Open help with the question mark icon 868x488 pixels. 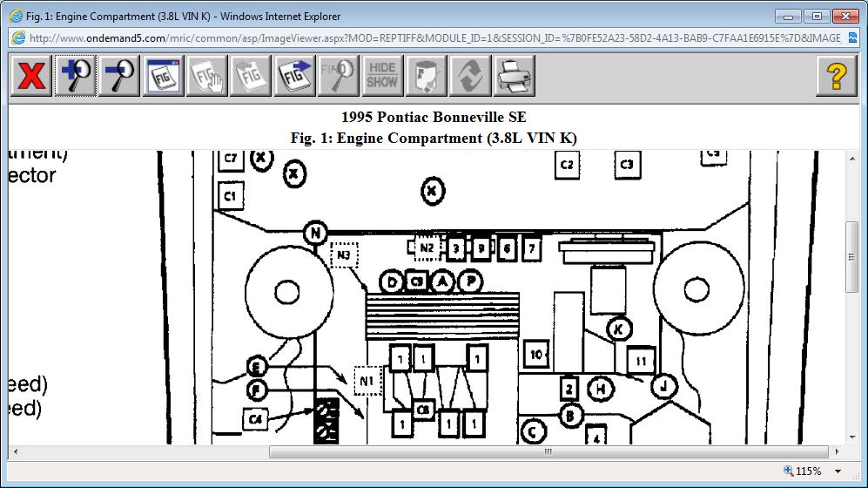click(x=837, y=75)
